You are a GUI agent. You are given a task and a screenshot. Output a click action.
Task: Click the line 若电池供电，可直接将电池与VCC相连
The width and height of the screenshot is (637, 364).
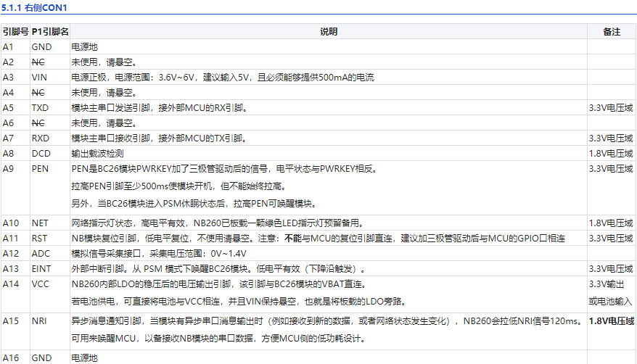pos(239,302)
